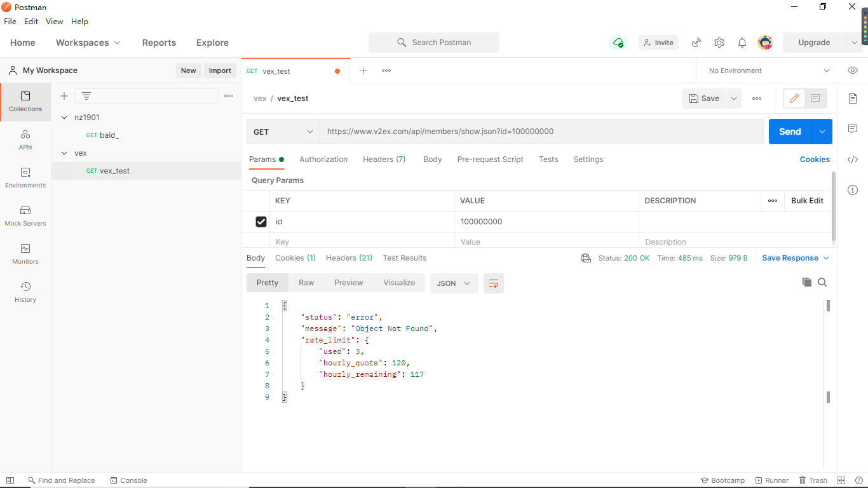Open the APIs sidebar panel
This screenshot has width=868, height=488.
(25, 140)
